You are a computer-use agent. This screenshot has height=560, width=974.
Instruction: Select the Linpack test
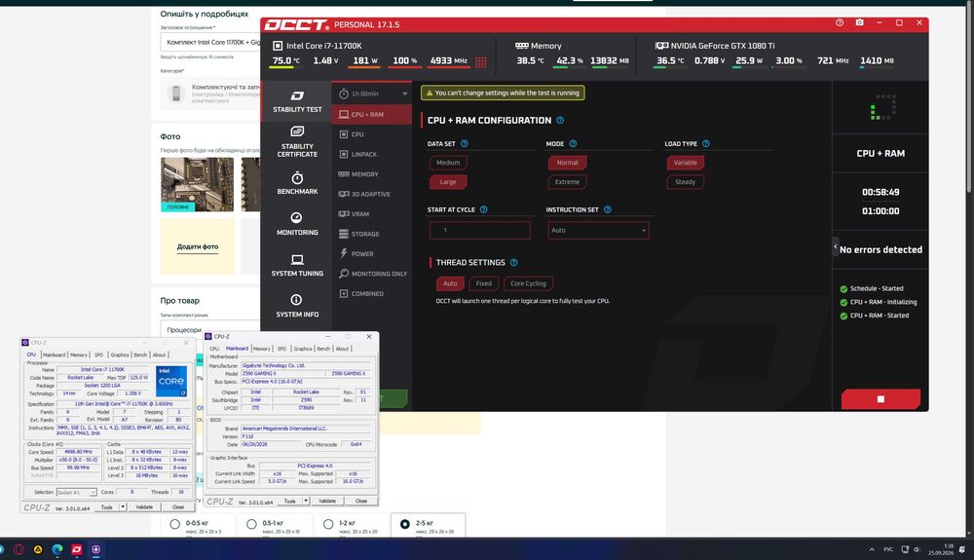[x=371, y=154]
